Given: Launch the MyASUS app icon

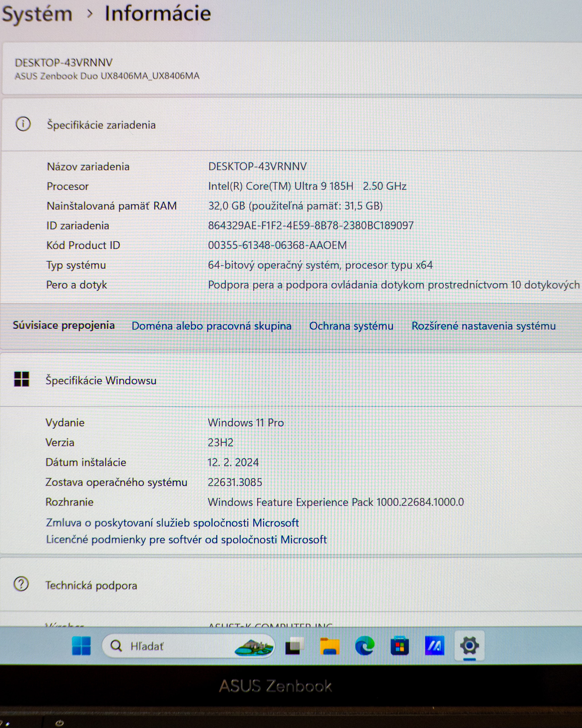Looking at the screenshot, I should pos(434,646).
